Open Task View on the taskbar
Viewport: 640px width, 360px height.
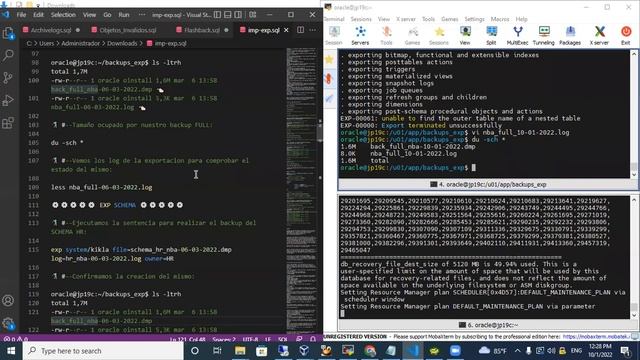tap(217, 351)
